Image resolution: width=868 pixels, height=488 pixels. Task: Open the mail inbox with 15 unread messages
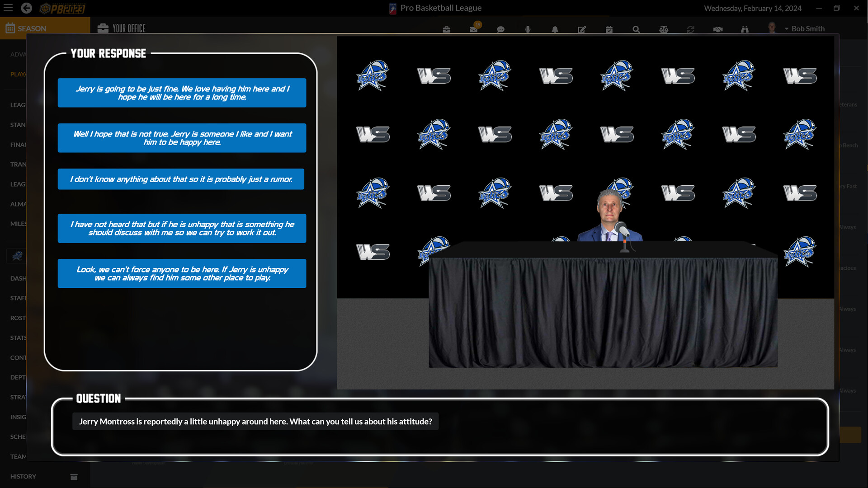(x=474, y=28)
